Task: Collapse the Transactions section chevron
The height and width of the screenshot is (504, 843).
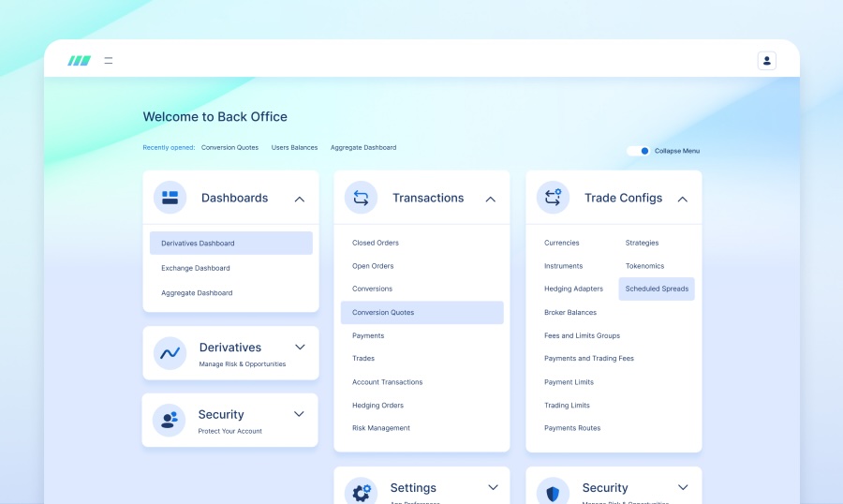Action: point(491,199)
